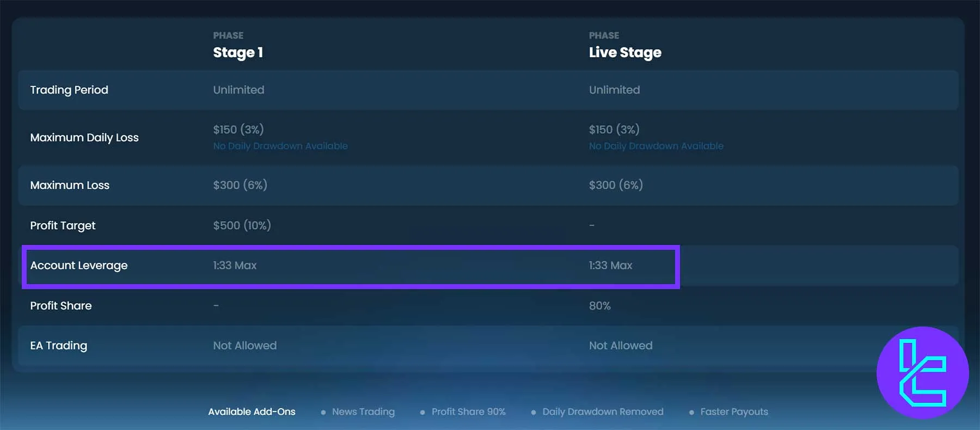Click the Maximum Daily Loss row label
The image size is (980, 430).
tap(84, 138)
